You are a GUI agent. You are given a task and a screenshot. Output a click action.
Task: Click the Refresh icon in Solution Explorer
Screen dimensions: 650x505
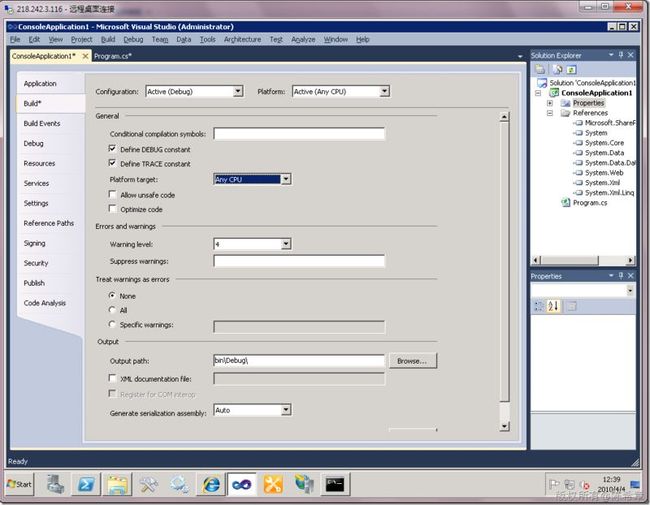(571, 69)
